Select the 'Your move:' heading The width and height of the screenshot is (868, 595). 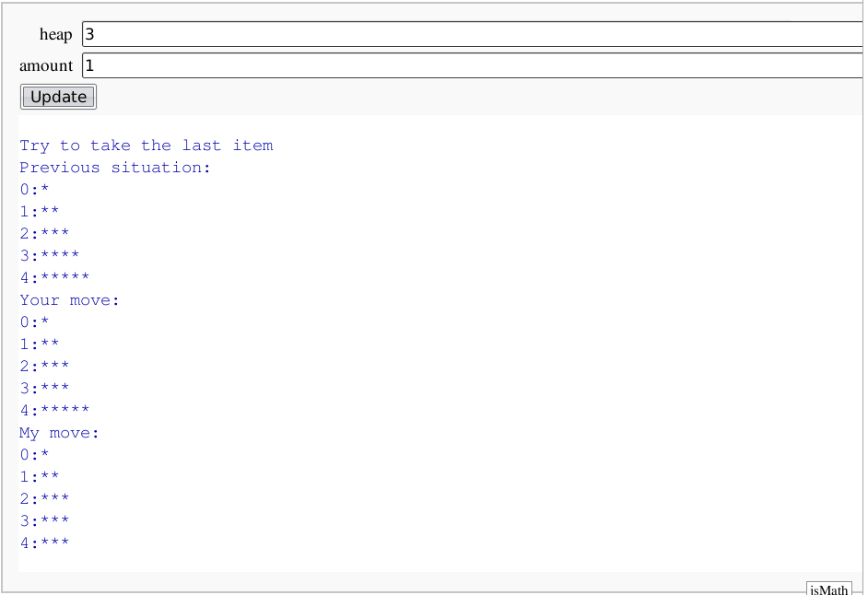click(70, 300)
